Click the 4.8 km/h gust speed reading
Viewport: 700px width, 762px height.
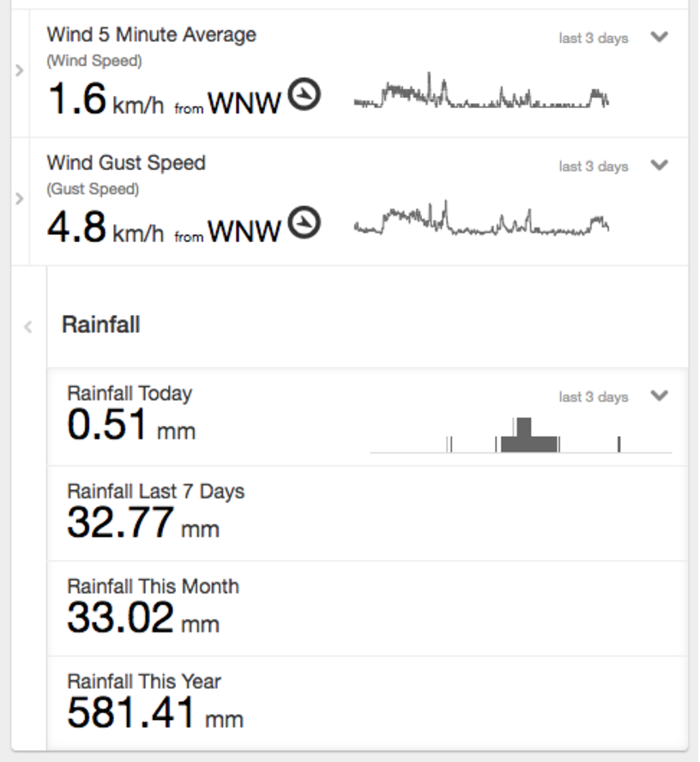[x=105, y=229]
